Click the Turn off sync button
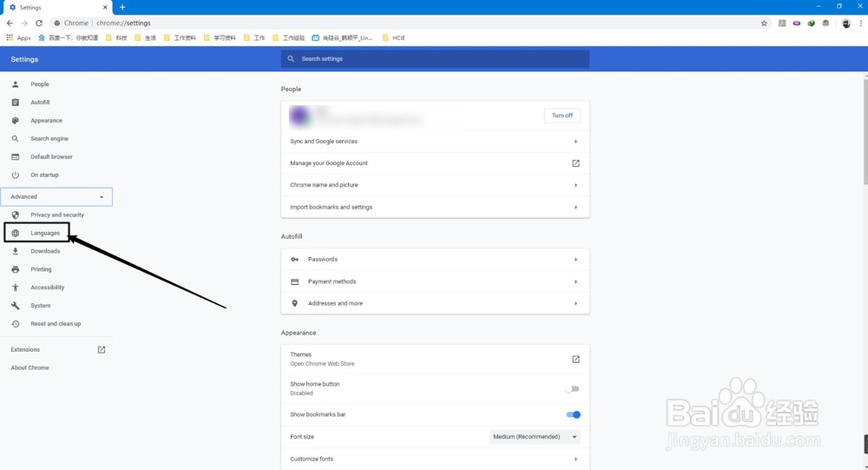Screen dimensions: 868x470 (562, 116)
